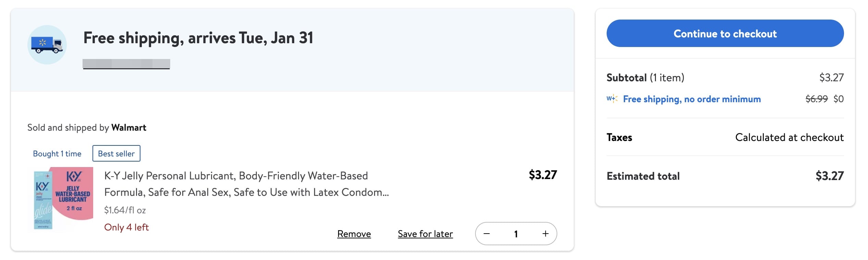Click the item price $3.27 in cart row
Viewport: 868px width, 260px height.
(x=543, y=175)
